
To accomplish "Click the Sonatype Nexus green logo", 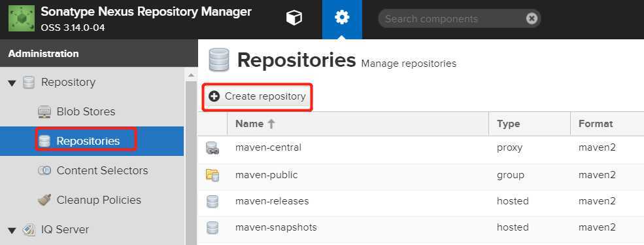I will click(x=22, y=18).
